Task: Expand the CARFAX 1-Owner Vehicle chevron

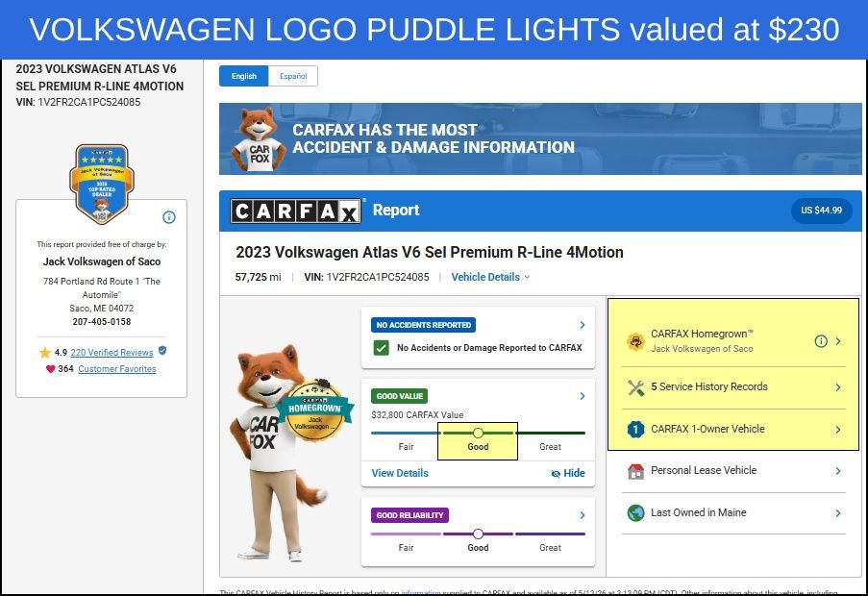Action: tap(838, 430)
